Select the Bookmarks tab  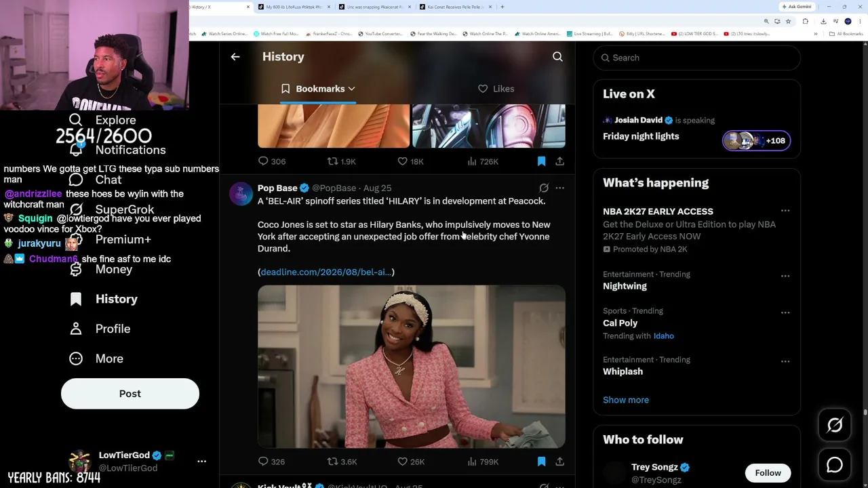coord(318,89)
